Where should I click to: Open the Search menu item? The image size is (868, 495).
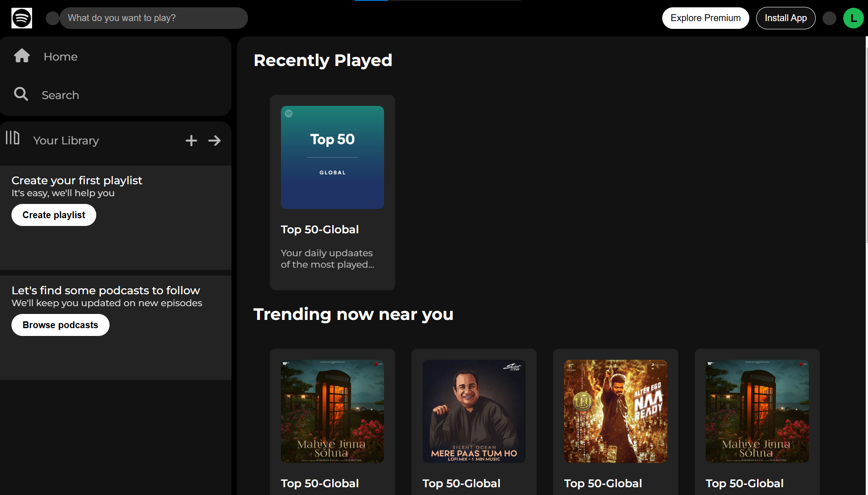(60, 95)
